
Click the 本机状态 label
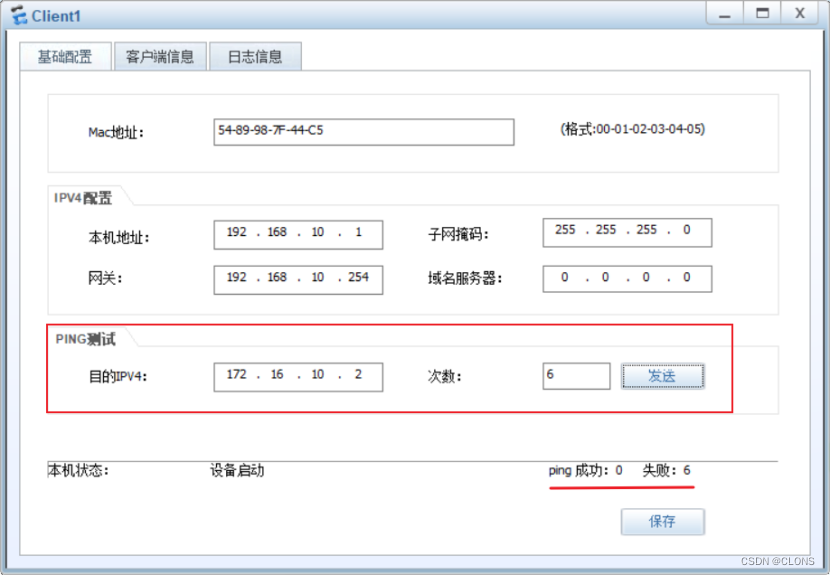(x=78, y=470)
